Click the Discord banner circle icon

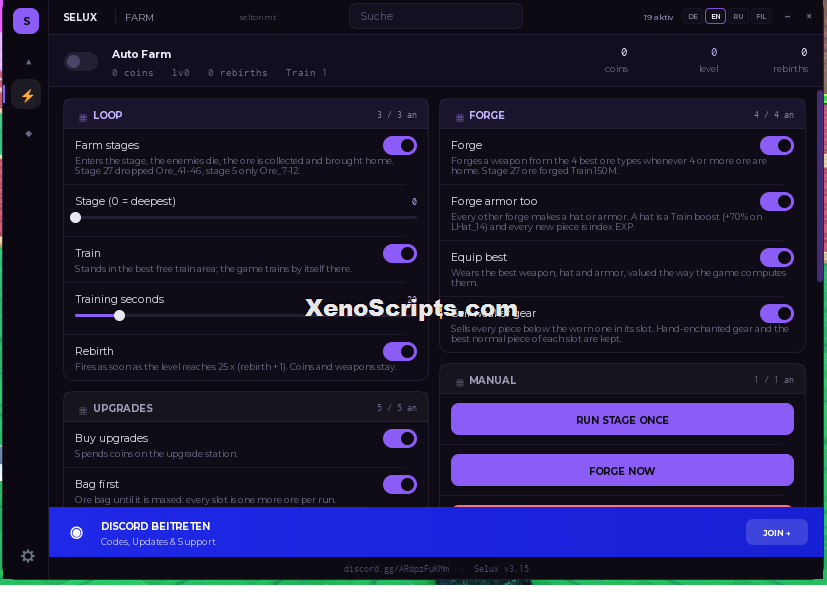(x=76, y=533)
